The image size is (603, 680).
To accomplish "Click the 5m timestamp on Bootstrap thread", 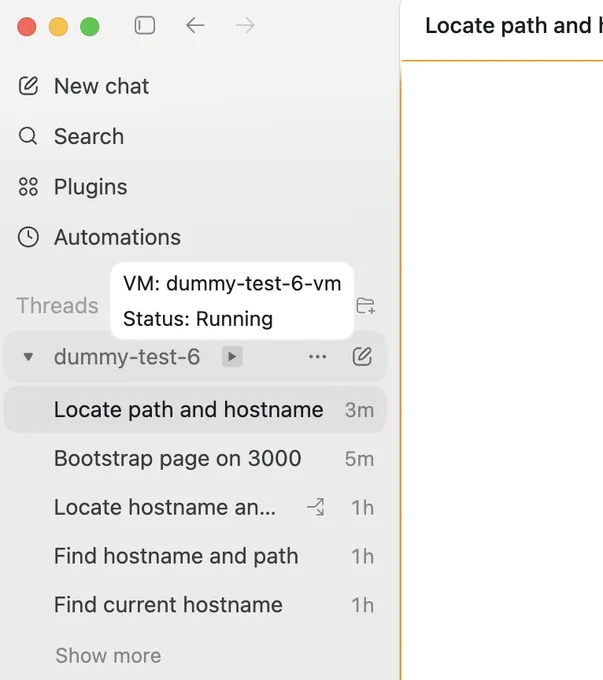I will pos(359,459).
